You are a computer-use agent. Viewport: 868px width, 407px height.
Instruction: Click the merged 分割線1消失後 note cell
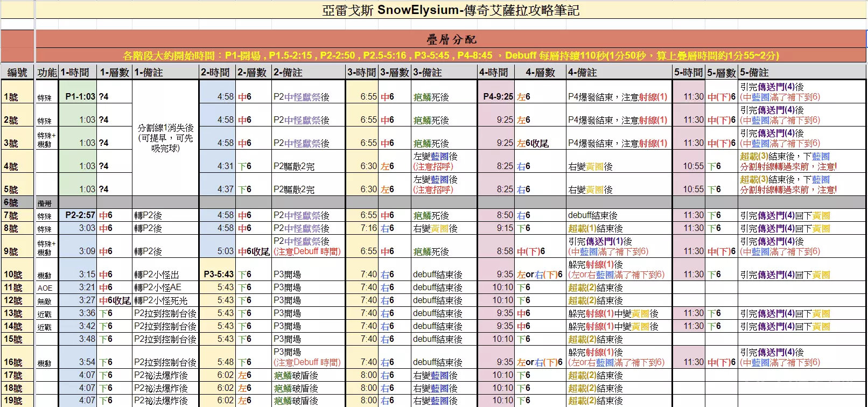tap(165, 138)
